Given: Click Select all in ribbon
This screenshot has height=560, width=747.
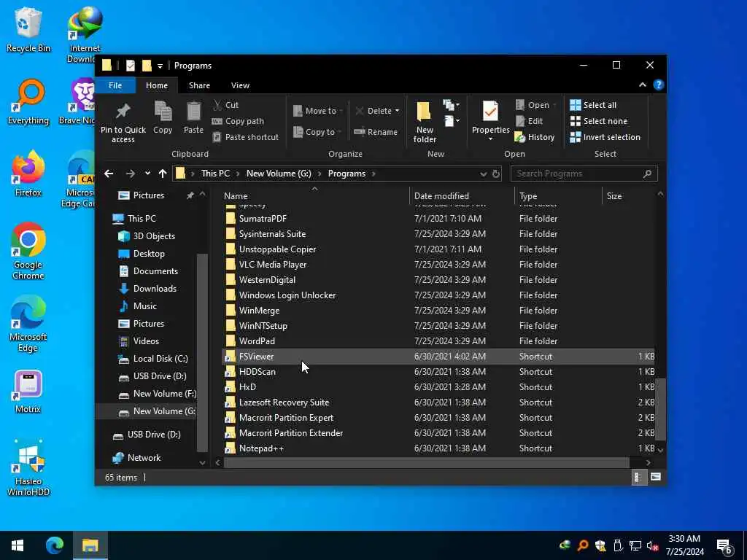Looking at the screenshot, I should 593,105.
